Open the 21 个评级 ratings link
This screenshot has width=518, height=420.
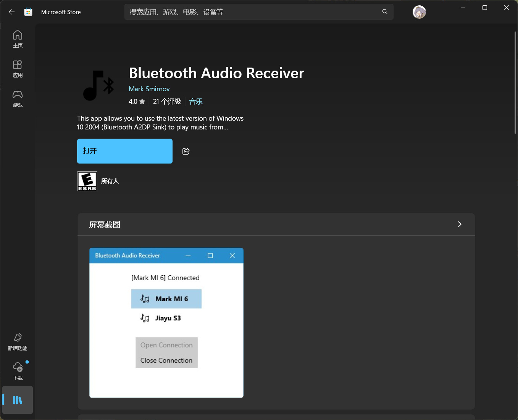tap(167, 102)
